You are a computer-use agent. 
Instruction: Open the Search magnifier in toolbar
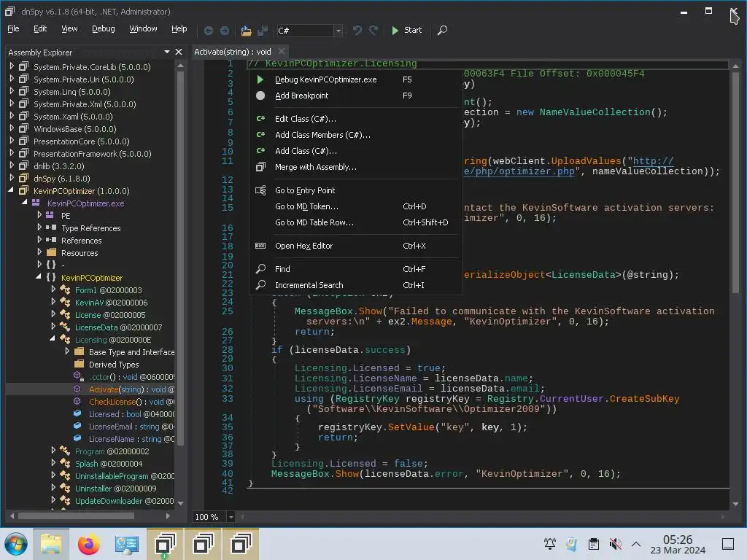(442, 31)
